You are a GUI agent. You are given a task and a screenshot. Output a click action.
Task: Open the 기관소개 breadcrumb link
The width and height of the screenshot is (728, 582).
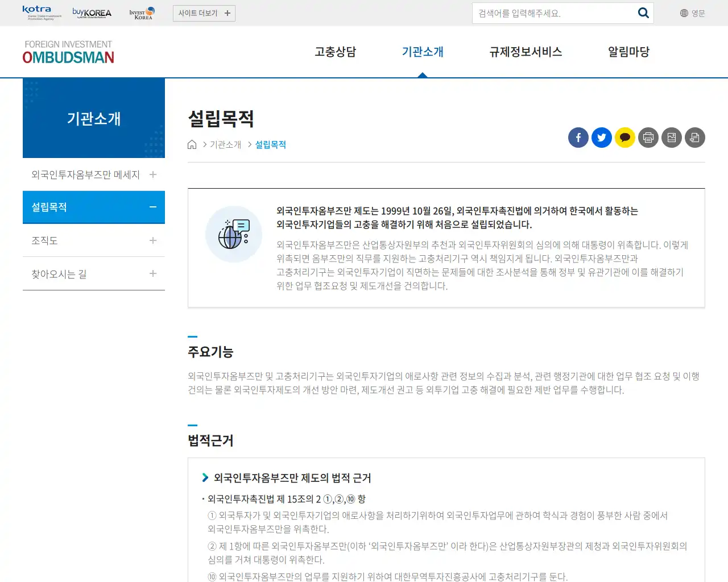[224, 144]
